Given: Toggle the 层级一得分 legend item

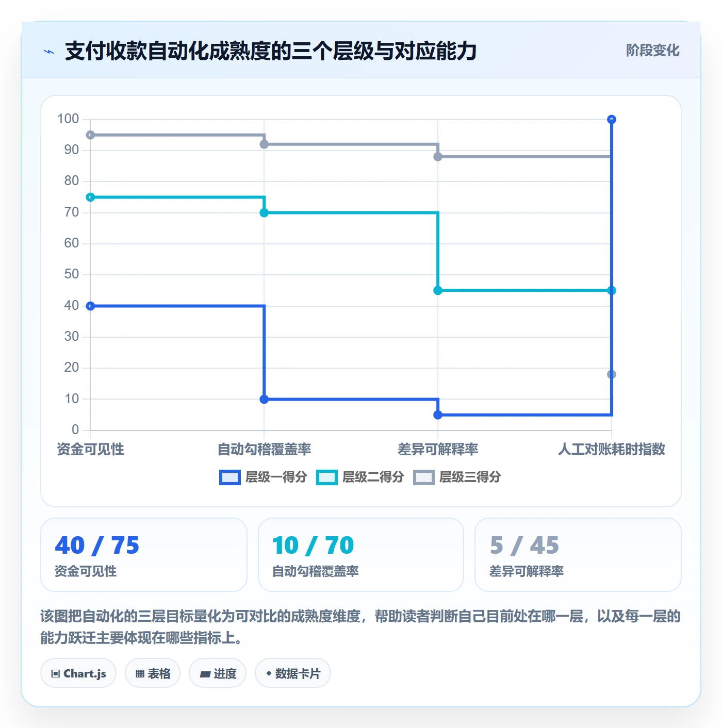Looking at the screenshot, I should click(263, 477).
